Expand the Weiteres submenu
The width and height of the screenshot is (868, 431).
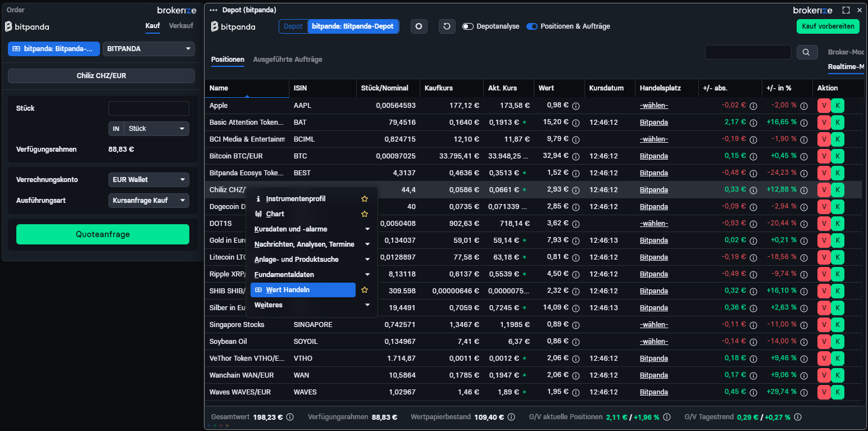312,305
